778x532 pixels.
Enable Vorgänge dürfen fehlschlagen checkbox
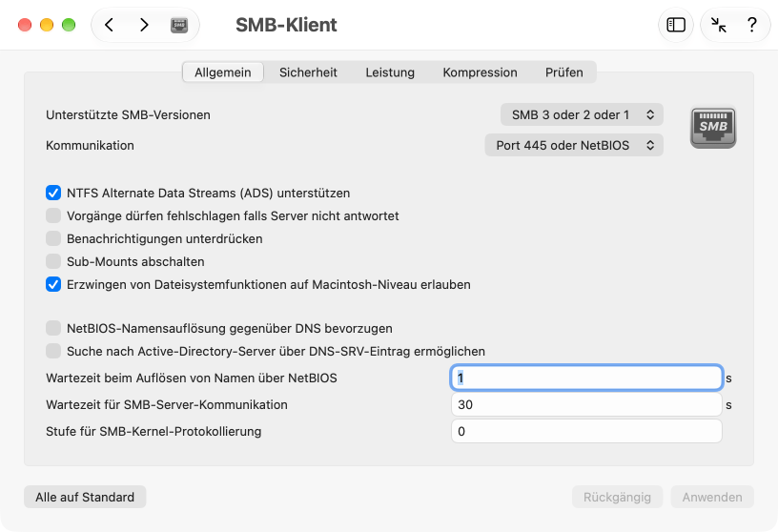pyautogui.click(x=53, y=215)
